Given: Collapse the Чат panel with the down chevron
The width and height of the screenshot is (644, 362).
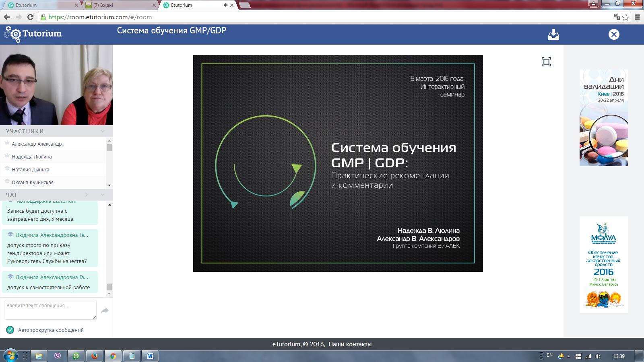Looking at the screenshot, I should tap(103, 195).
